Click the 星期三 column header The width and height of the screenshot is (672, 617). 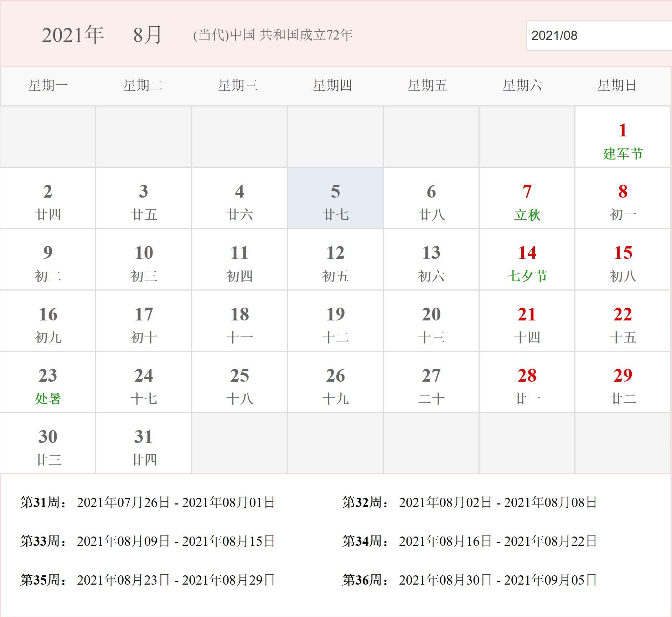pyautogui.click(x=238, y=85)
